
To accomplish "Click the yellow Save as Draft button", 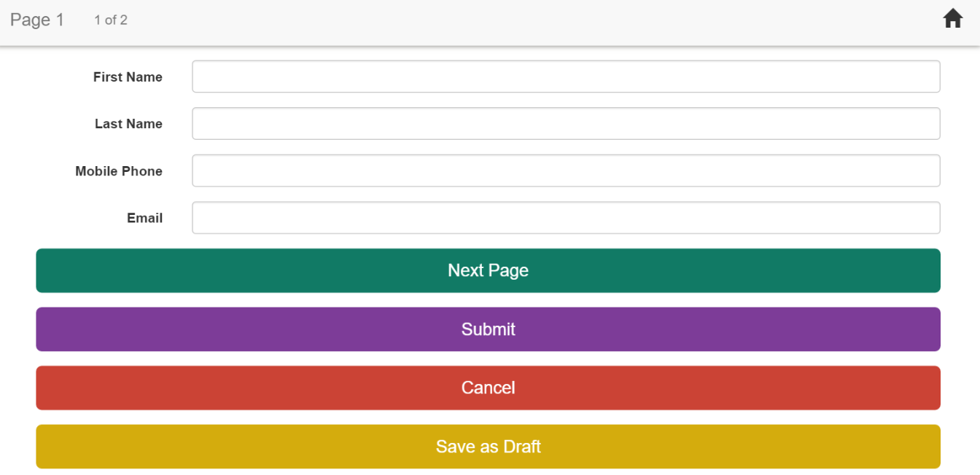I will [x=488, y=447].
